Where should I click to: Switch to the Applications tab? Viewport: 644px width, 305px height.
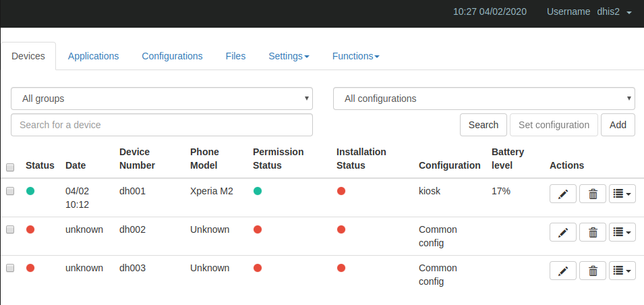coord(93,56)
